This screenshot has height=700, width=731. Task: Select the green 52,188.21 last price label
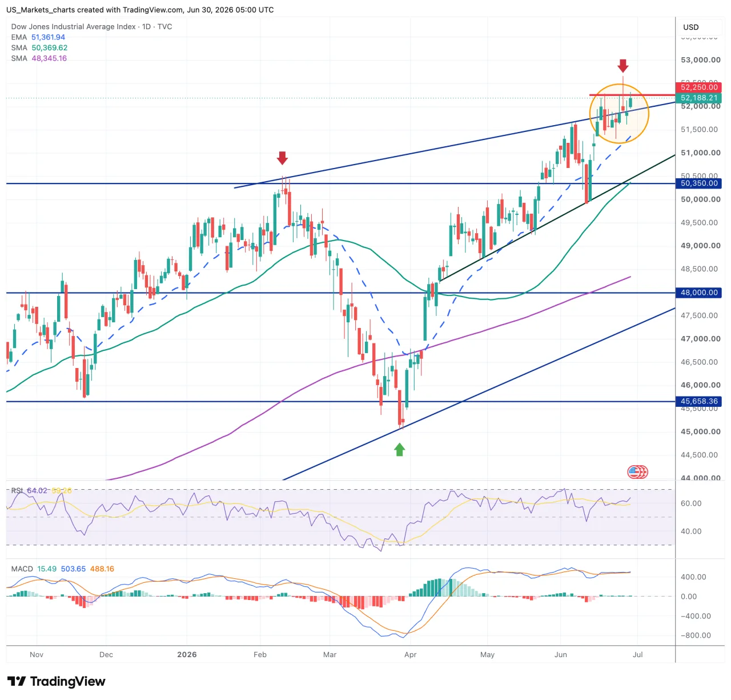pyautogui.click(x=699, y=98)
